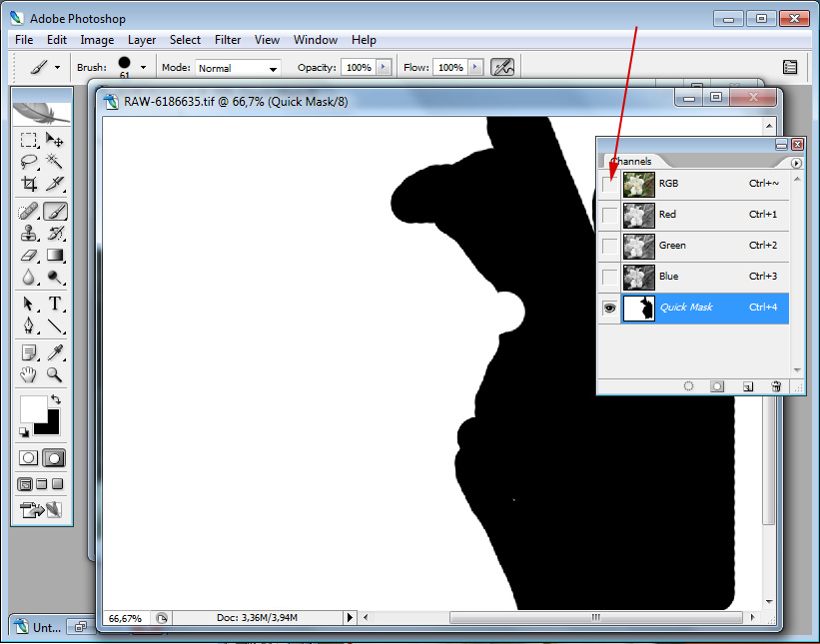Click the background black color swatch

51,426
